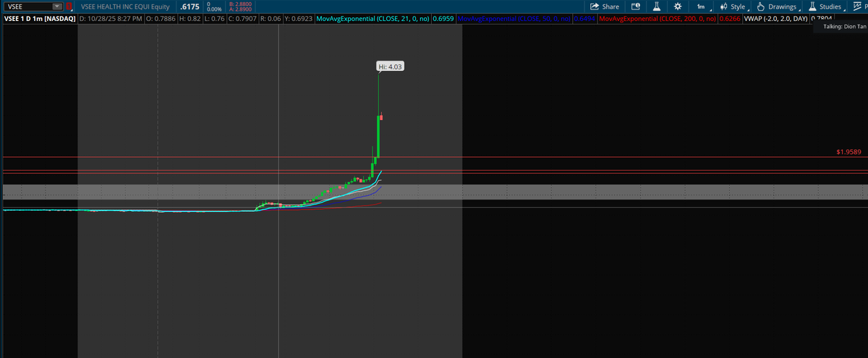Open chart settings gear icon

tap(677, 7)
